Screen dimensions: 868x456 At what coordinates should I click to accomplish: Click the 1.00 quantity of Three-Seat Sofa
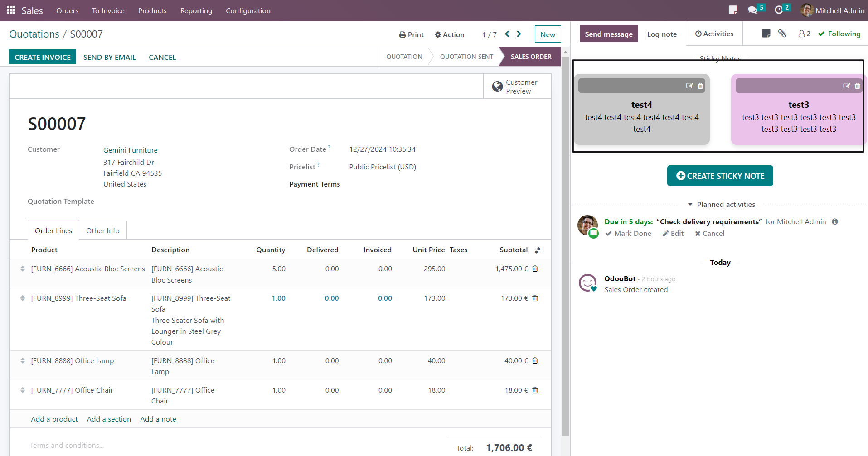point(279,298)
